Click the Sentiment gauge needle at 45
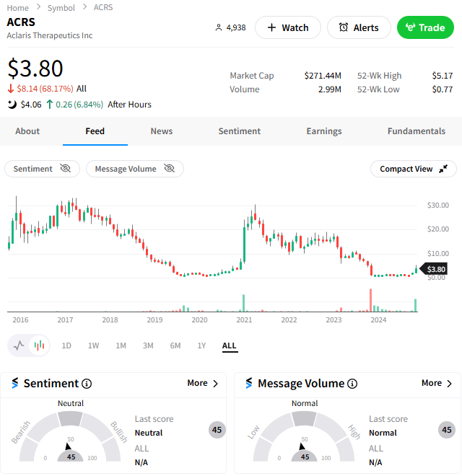 [68, 446]
